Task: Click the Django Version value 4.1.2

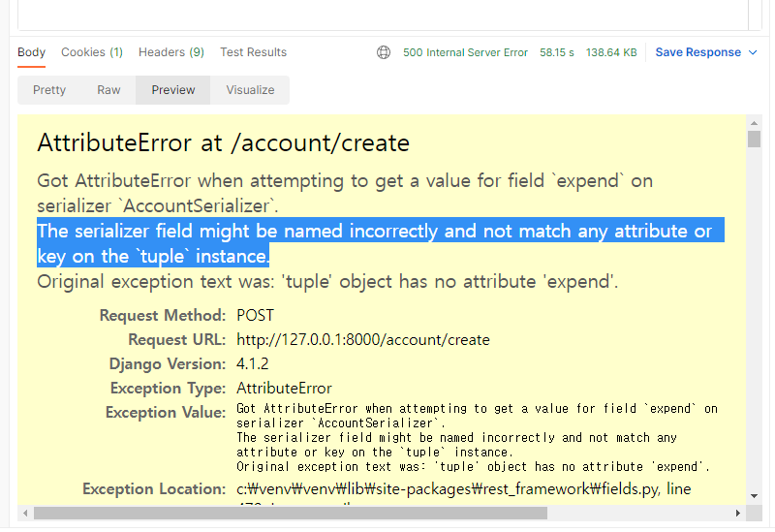Action: 253,364
